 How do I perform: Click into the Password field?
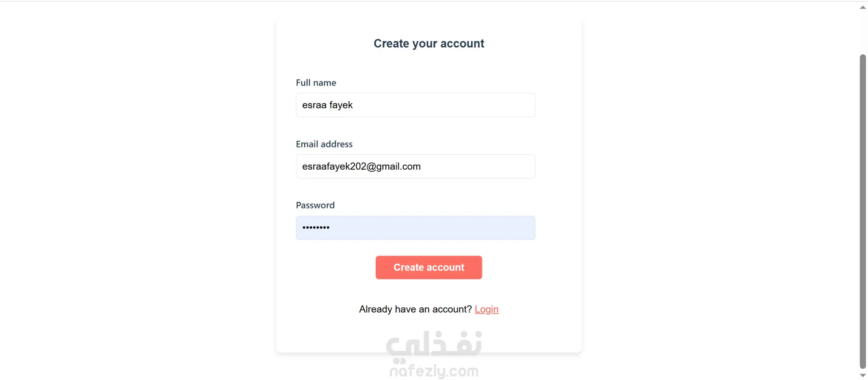pyautogui.click(x=415, y=228)
